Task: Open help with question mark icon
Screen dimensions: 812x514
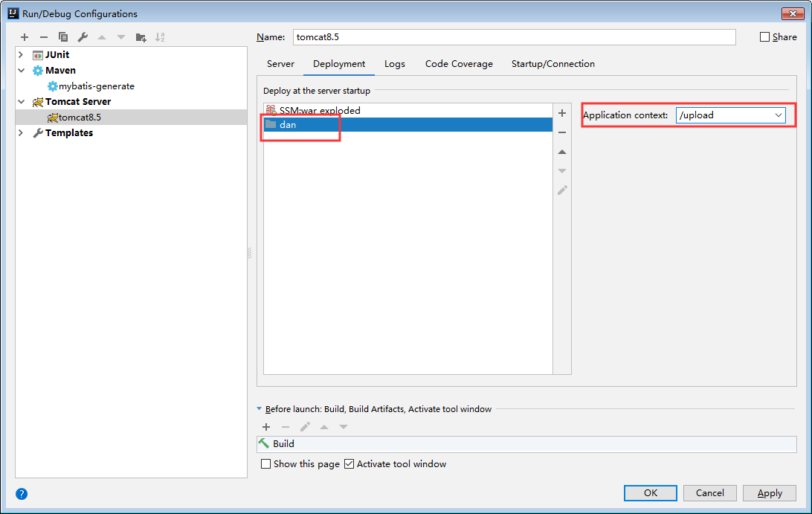Action: (x=22, y=494)
